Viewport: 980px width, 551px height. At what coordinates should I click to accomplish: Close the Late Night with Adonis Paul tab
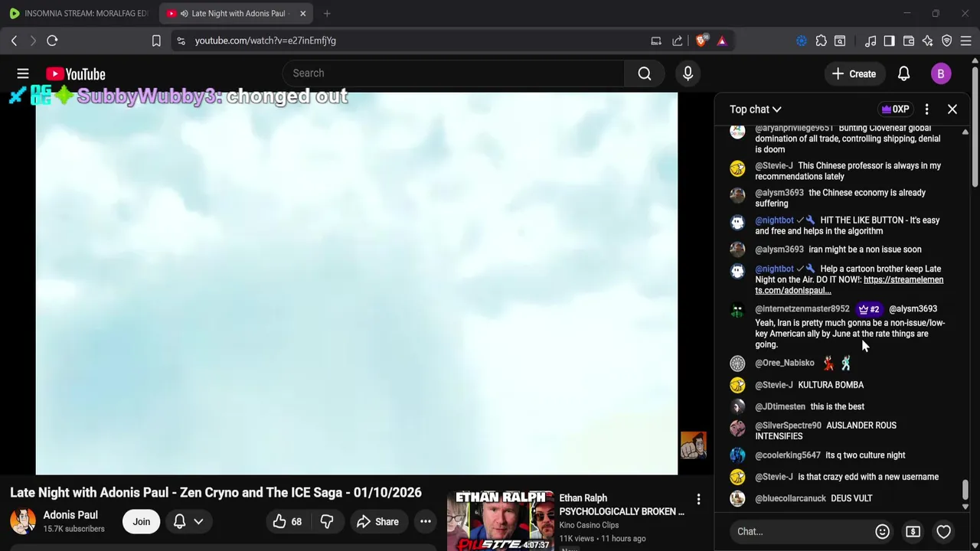302,13
